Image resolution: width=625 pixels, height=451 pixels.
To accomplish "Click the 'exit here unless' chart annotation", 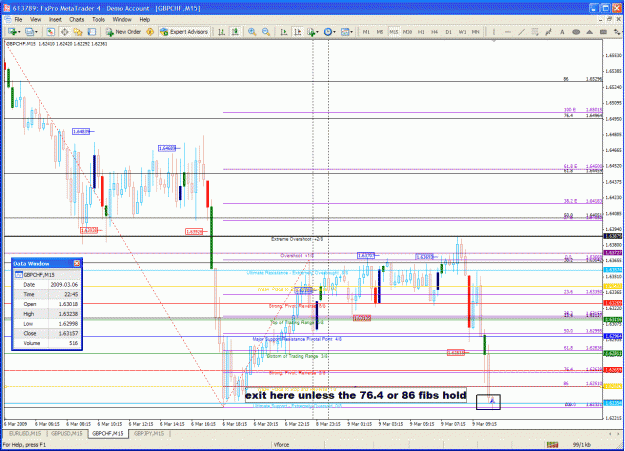I will pyautogui.click(x=356, y=395).
